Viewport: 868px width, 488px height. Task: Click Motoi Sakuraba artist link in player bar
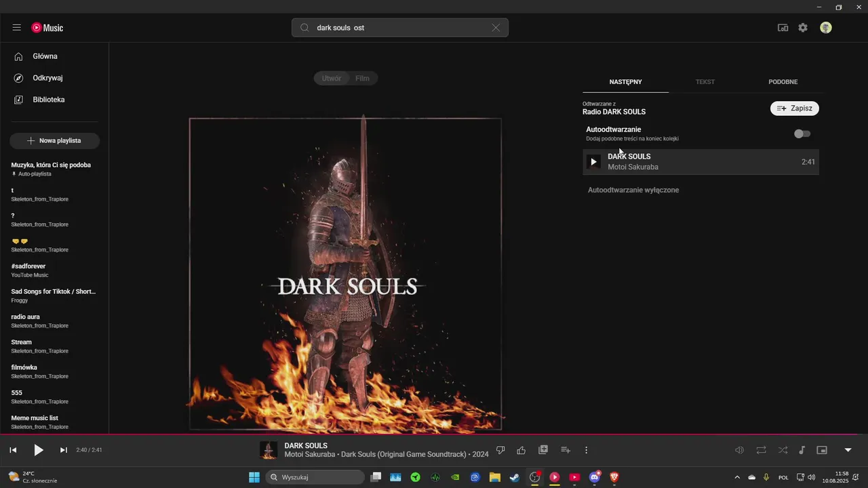click(311, 454)
